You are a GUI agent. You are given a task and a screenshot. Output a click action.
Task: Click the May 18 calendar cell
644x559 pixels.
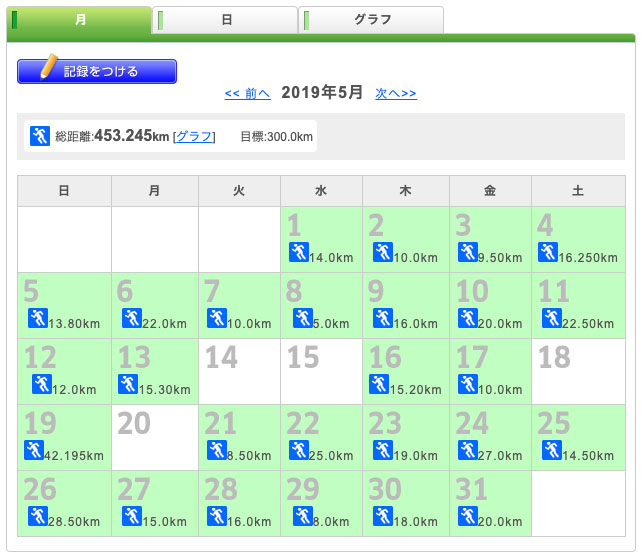tap(578, 371)
